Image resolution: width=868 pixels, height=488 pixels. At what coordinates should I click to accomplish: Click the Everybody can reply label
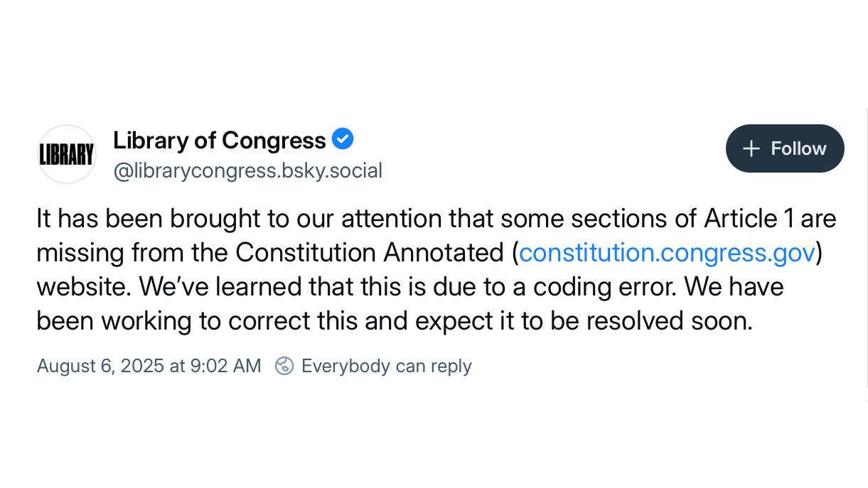pos(386,366)
